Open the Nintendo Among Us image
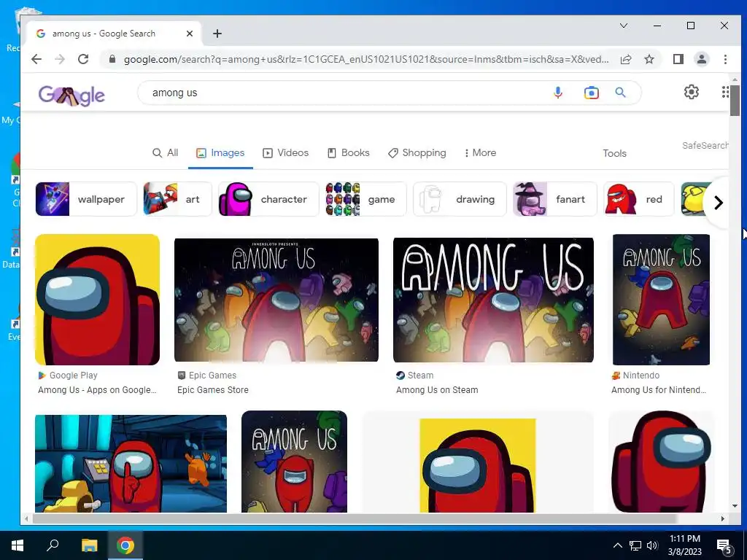This screenshot has width=747, height=560. 661,300
